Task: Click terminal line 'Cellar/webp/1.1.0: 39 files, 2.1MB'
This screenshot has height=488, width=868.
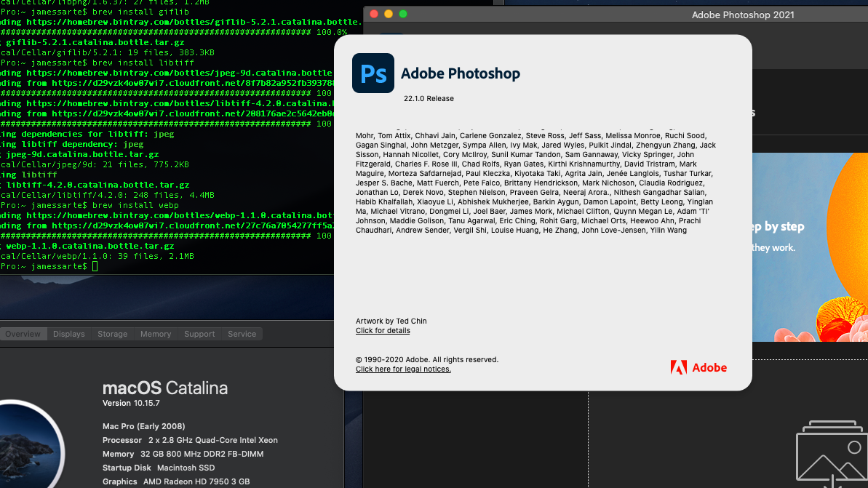Action: pos(97,256)
